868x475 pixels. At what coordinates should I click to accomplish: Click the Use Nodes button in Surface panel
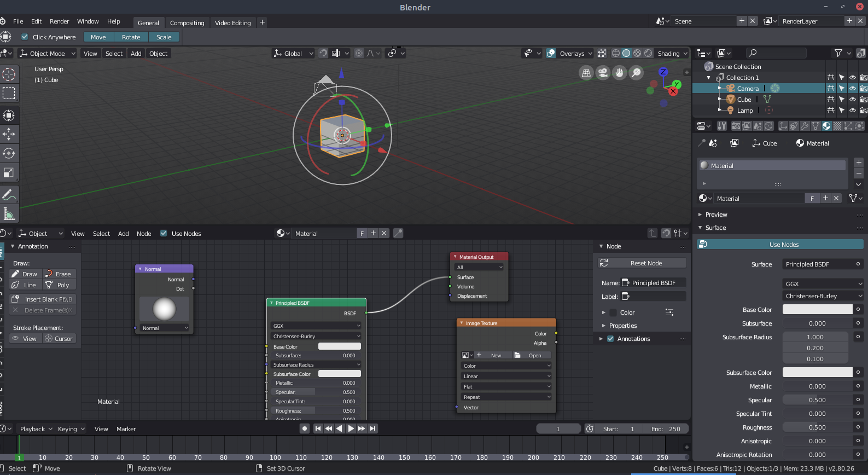(x=780, y=245)
